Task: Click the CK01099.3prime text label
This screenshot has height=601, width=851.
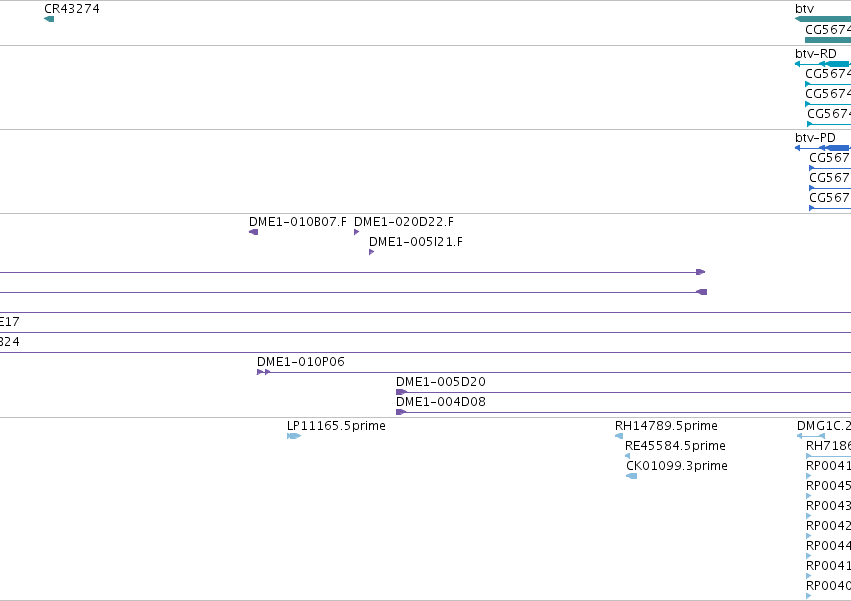Action: click(x=677, y=466)
